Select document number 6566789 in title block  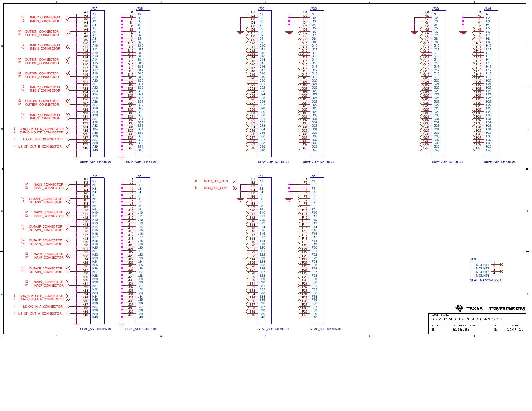(x=461, y=330)
